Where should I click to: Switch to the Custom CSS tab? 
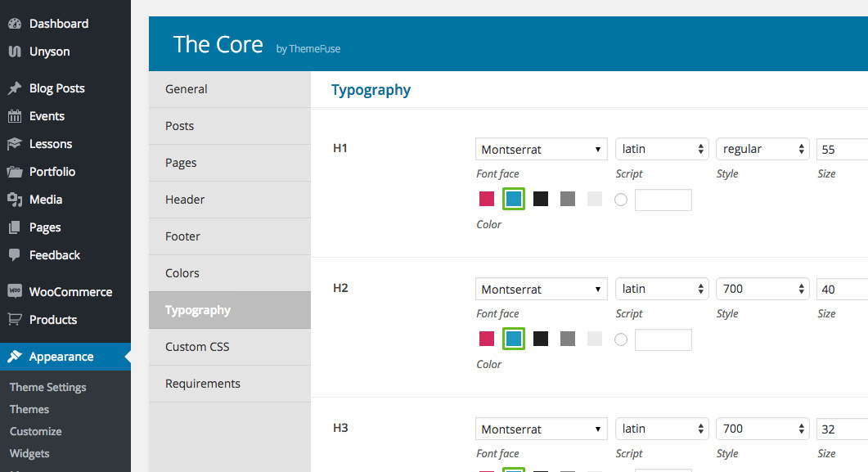tap(230, 347)
